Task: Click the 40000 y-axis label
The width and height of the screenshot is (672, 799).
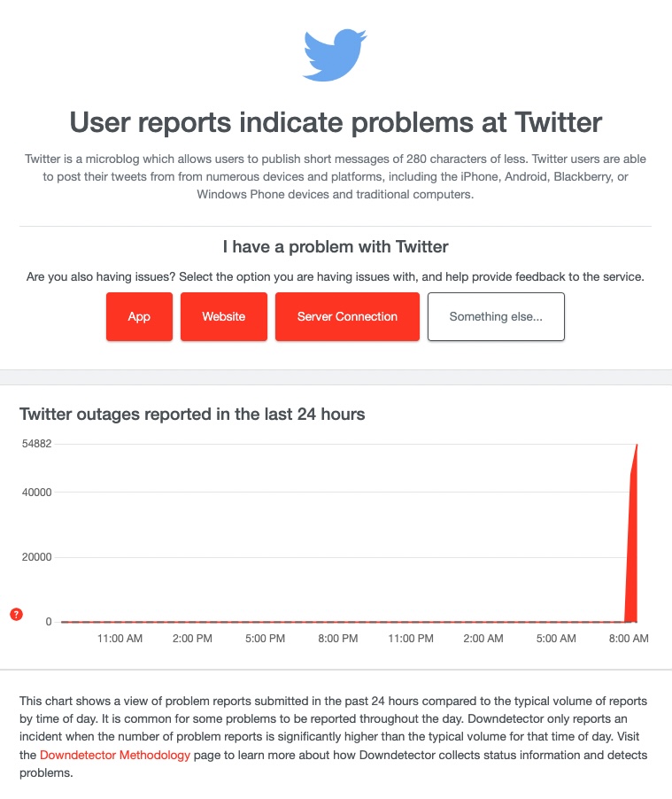Action: pos(37,493)
